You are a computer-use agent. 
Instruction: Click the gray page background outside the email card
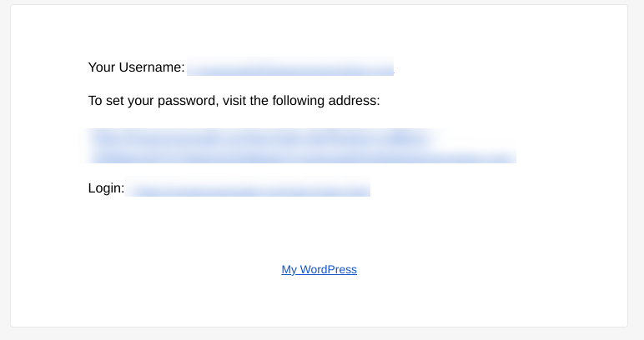636,164
